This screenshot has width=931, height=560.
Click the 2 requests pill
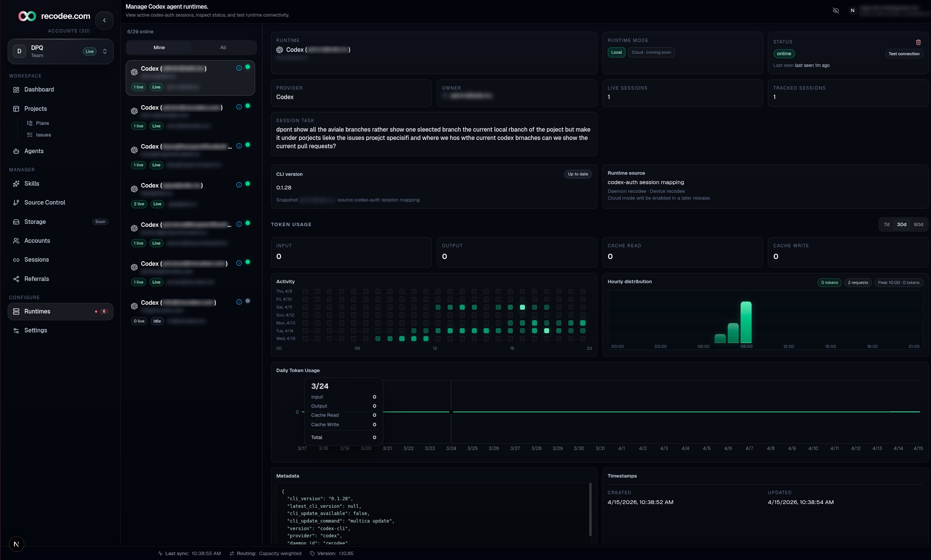click(858, 283)
